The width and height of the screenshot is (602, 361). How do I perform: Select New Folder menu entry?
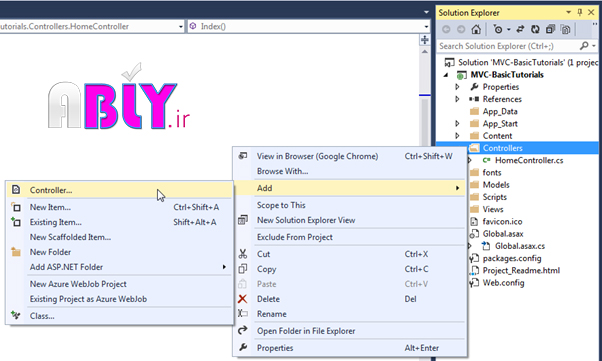(x=119, y=252)
